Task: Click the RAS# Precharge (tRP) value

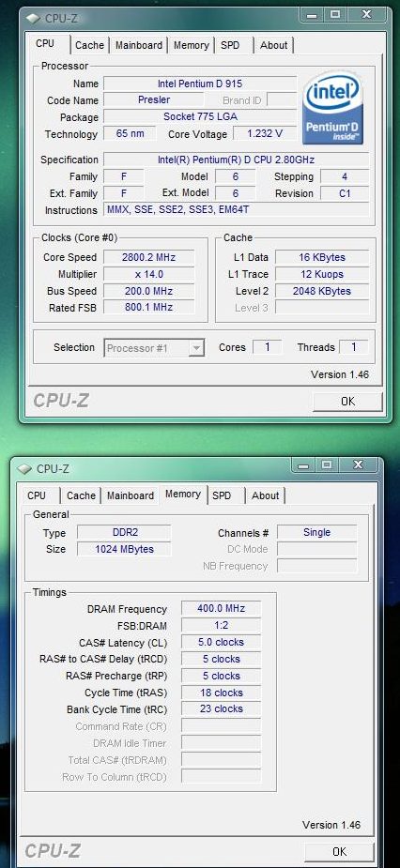Action: (x=221, y=676)
